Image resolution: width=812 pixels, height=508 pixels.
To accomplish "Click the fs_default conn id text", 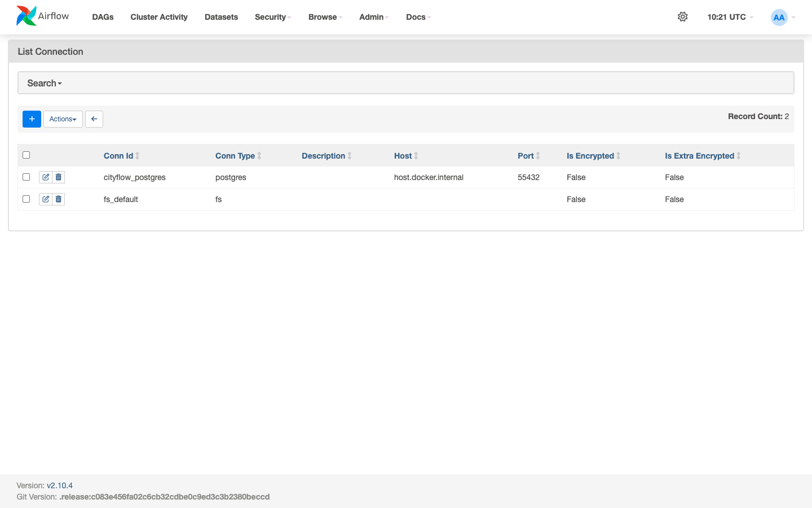I will [121, 199].
